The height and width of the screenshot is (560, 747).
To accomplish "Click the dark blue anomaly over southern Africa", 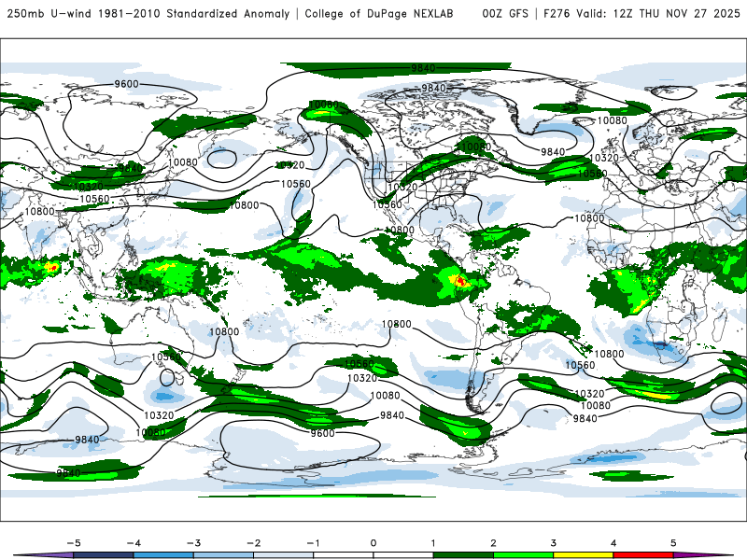I will pos(661,343).
